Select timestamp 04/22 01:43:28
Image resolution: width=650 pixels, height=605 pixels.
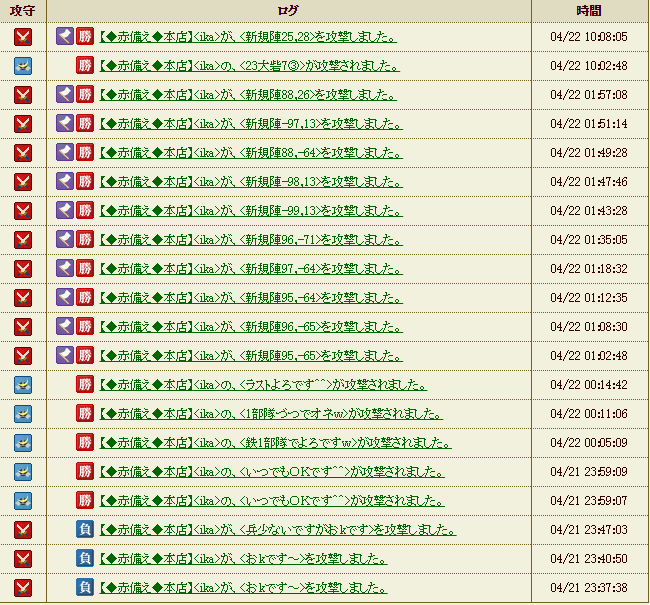(x=589, y=211)
